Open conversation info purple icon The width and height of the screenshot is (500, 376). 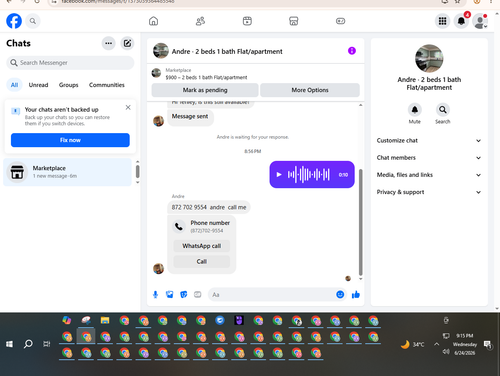click(352, 51)
